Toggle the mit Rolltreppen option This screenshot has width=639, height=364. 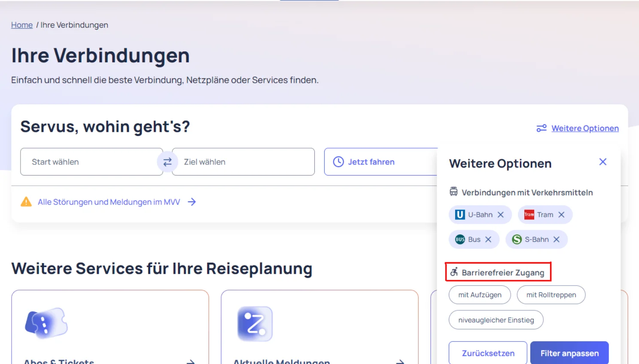click(551, 295)
